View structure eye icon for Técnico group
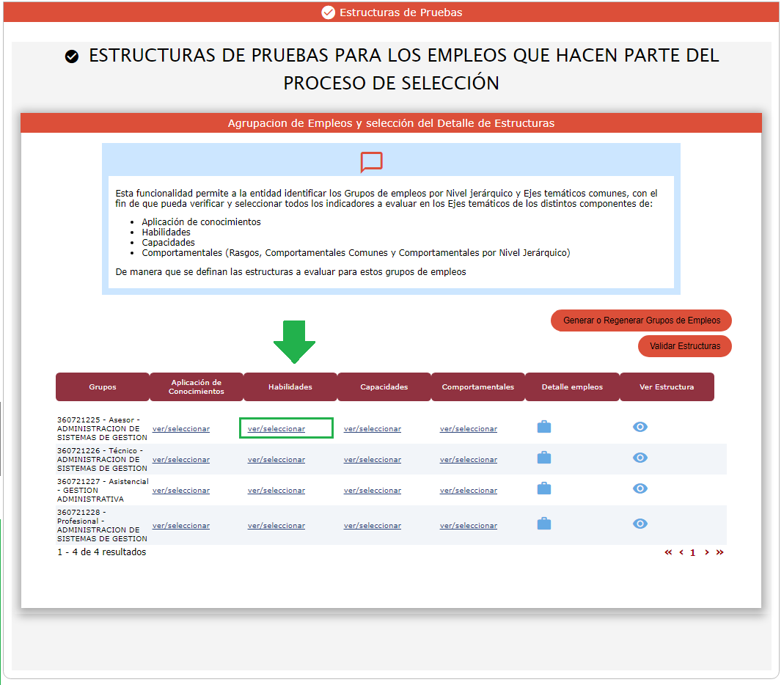 (x=640, y=458)
